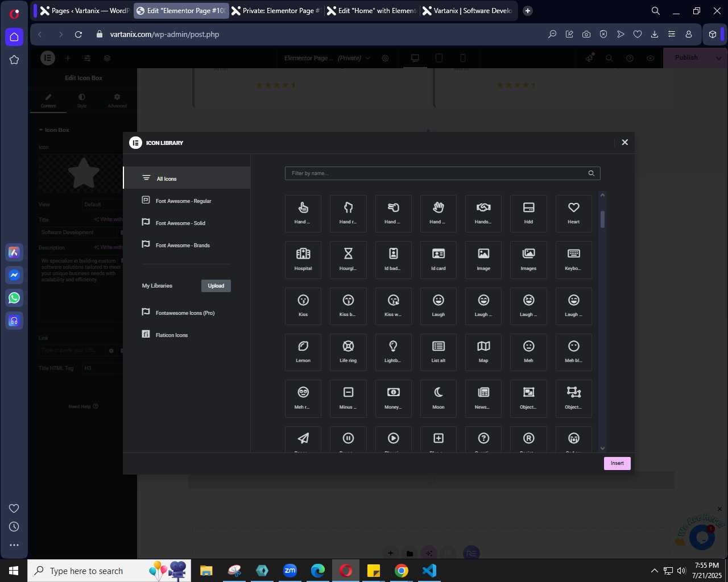Viewport: 728px width, 582px height.
Task: Open Font Awesome - Brands library
Action: point(187,245)
